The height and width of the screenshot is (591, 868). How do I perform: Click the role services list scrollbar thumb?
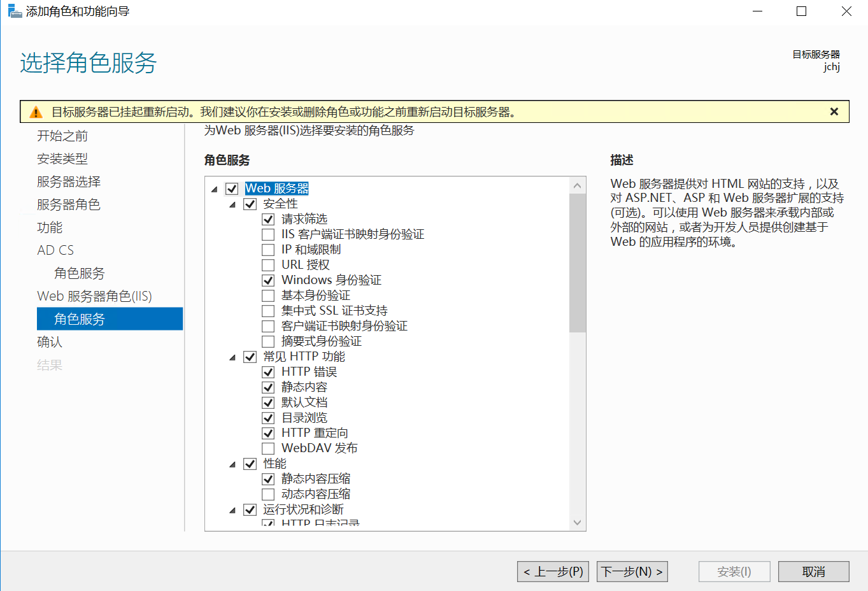click(x=578, y=263)
